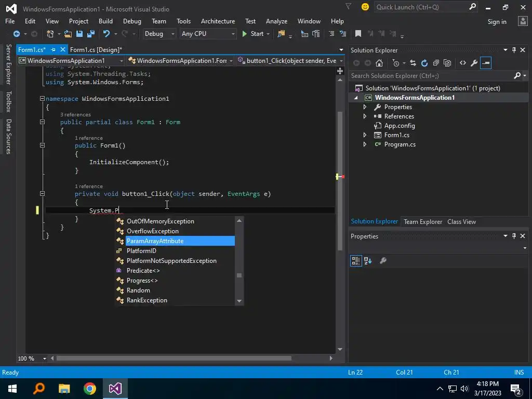Click the Comment Out Lines toolbar icon
This screenshot has width=532, height=399.
[x=331, y=34]
